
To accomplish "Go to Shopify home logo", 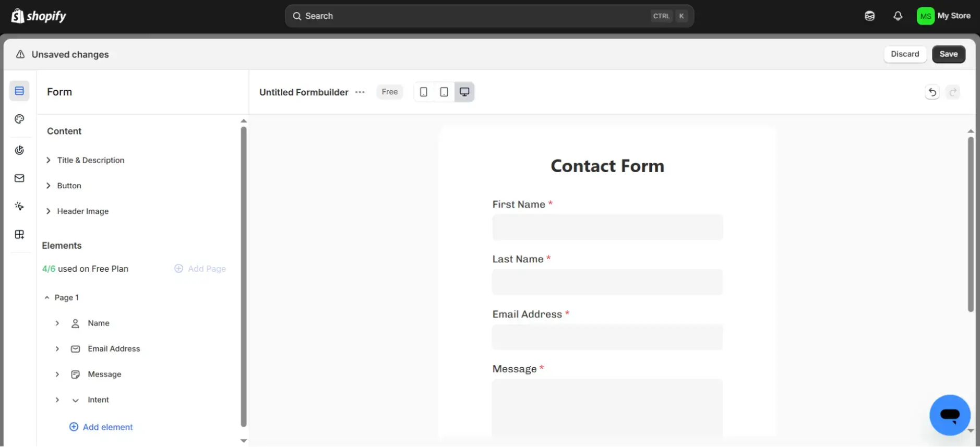I will [x=39, y=16].
